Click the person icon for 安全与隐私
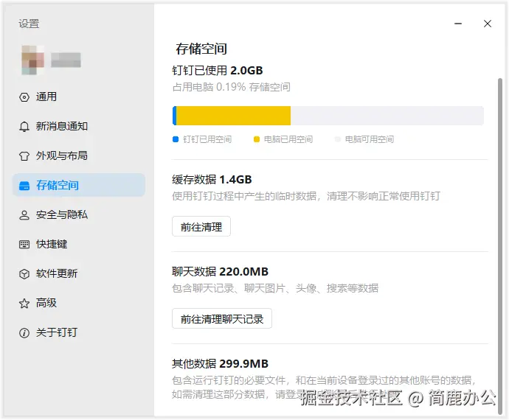Image resolution: width=509 pixels, height=420 pixels. pyautogui.click(x=24, y=215)
